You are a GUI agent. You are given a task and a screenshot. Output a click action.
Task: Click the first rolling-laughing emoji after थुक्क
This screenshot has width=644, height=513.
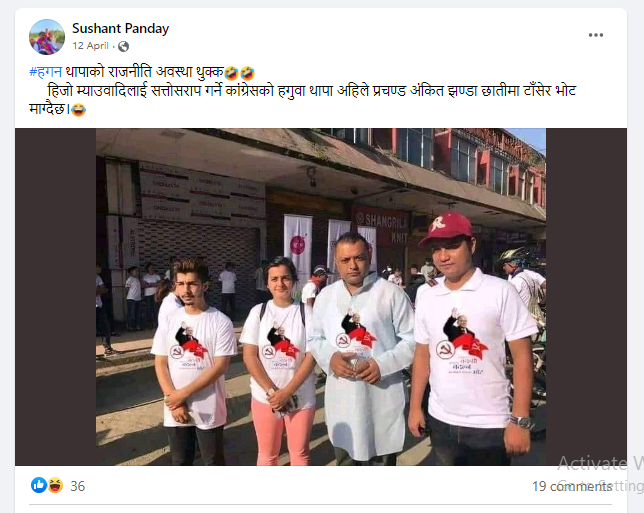coord(232,73)
